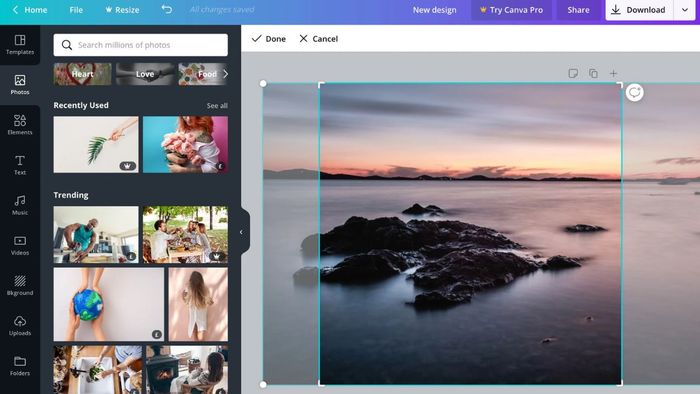Click the search magnifier icon
The image size is (700, 394).
tap(67, 45)
